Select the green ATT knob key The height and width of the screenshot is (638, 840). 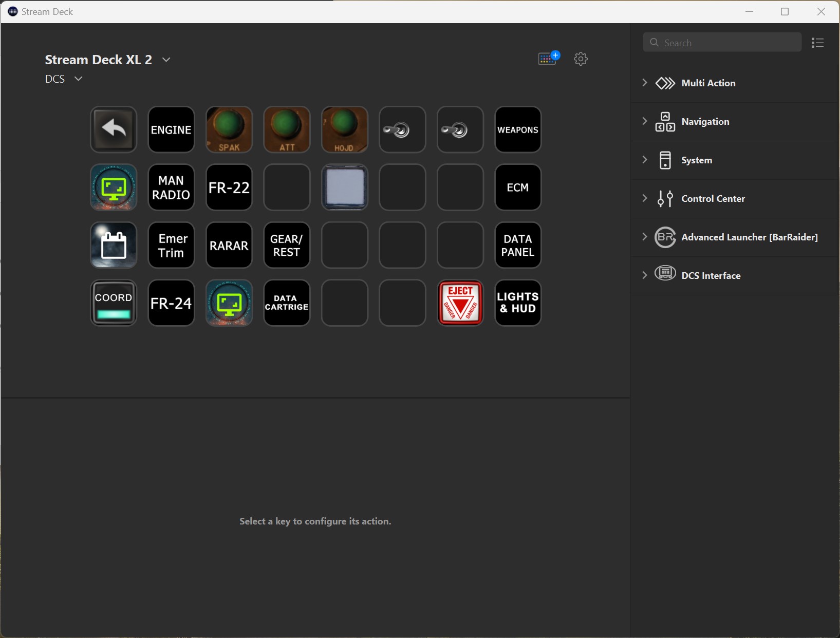287,129
